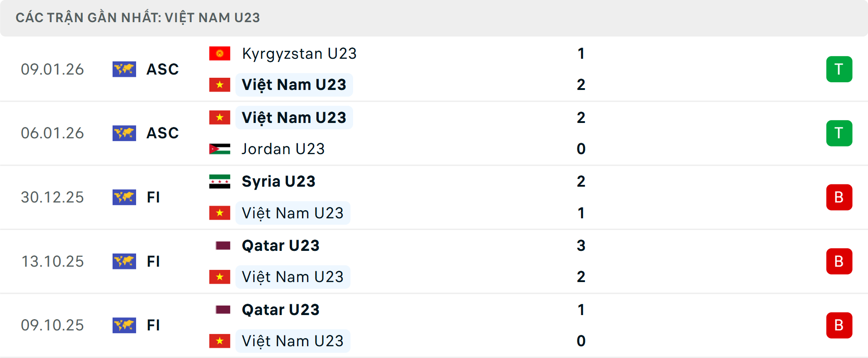Toggle the green T badge for the Jordan match
Viewport: 868px width, 358px height.
840,133
